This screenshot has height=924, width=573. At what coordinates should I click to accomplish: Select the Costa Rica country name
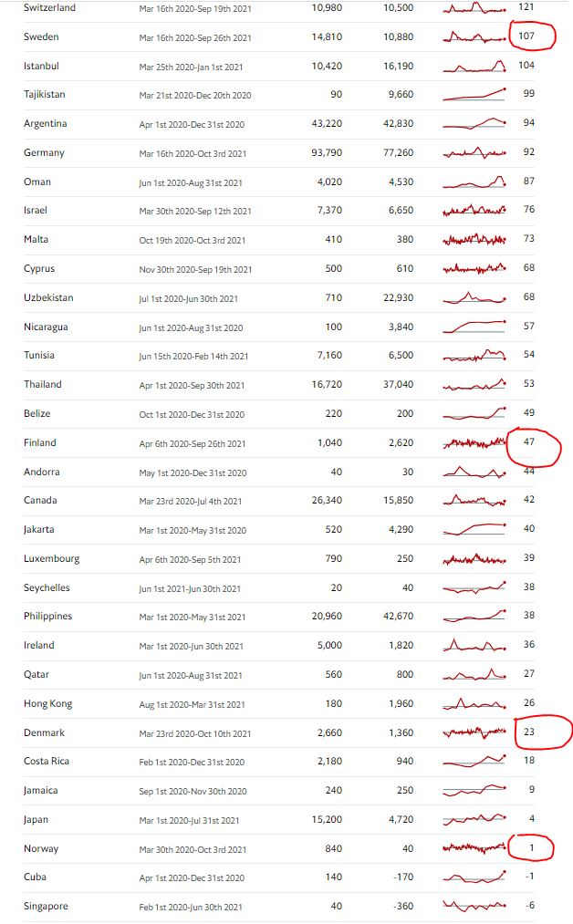point(47,761)
